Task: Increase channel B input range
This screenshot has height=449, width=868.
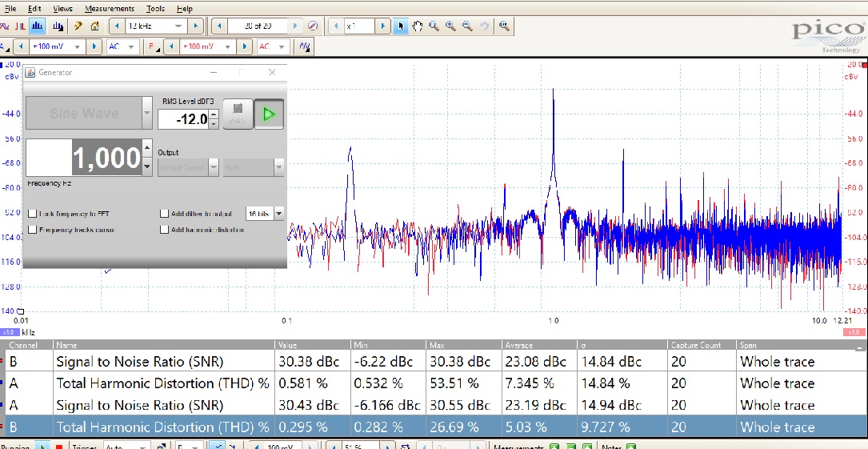Action: (244, 46)
